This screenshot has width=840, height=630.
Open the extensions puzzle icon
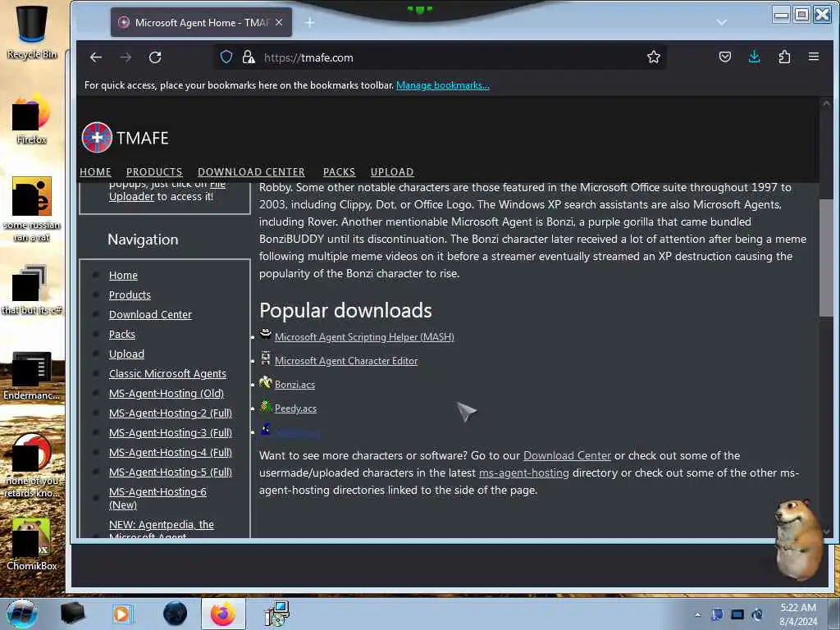[784, 57]
